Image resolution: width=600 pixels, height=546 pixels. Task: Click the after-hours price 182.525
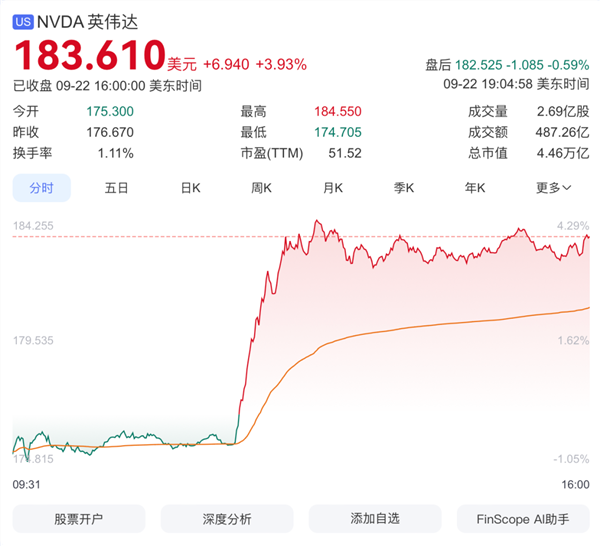pyautogui.click(x=478, y=65)
